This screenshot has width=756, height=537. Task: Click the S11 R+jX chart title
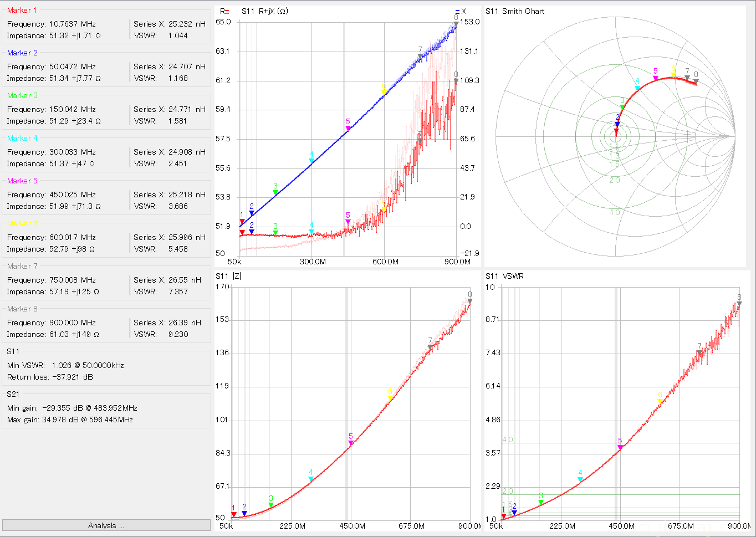[265, 11]
